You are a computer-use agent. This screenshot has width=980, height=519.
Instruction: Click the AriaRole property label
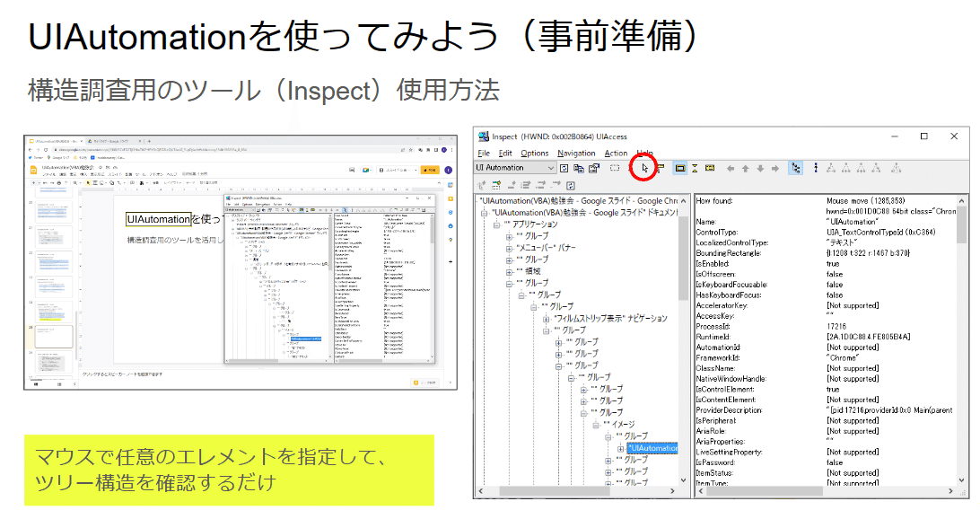click(x=710, y=431)
